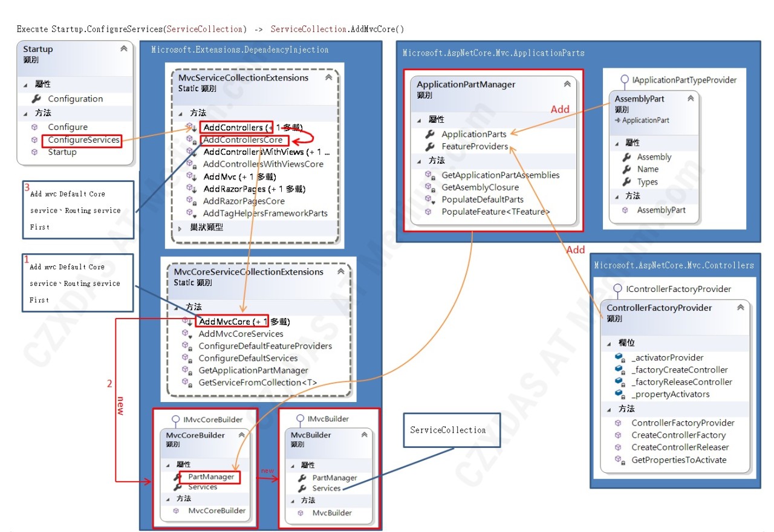The width and height of the screenshot is (774, 532).
Task: Select the method icon beside AddMvcCoreServices
Action: click(187, 334)
